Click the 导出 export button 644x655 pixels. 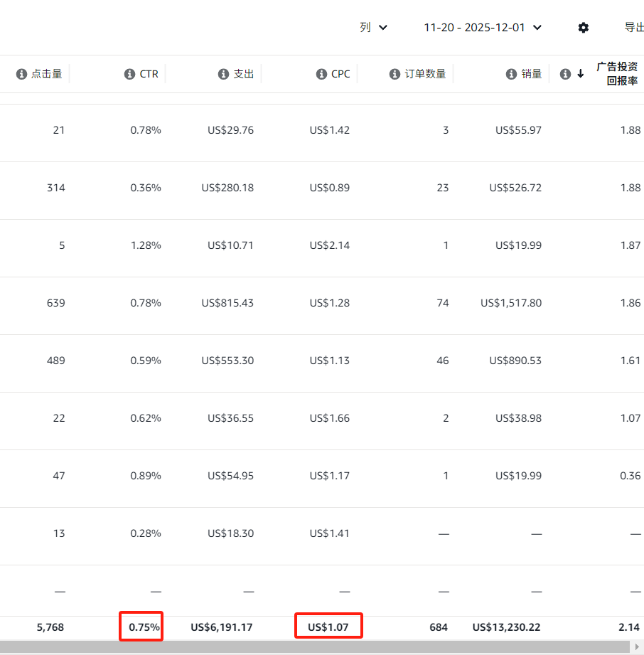pyautogui.click(x=633, y=28)
